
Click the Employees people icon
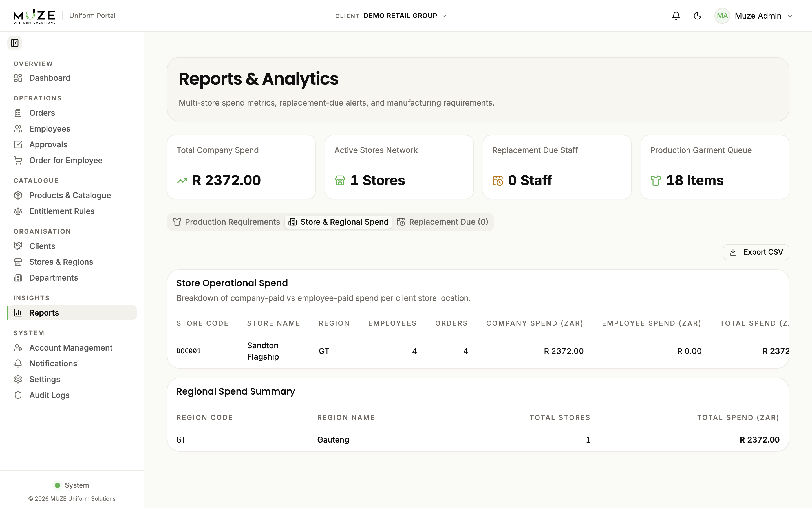[x=18, y=129]
